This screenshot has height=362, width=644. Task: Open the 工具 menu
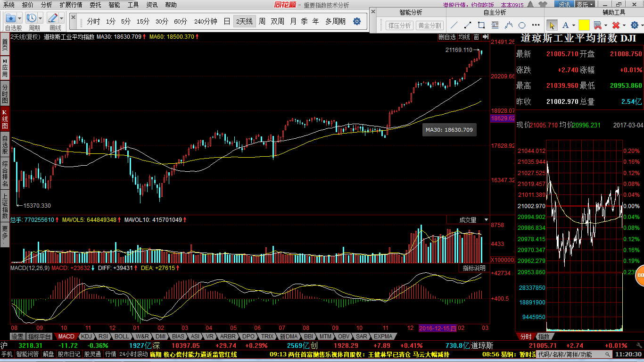(133, 5)
